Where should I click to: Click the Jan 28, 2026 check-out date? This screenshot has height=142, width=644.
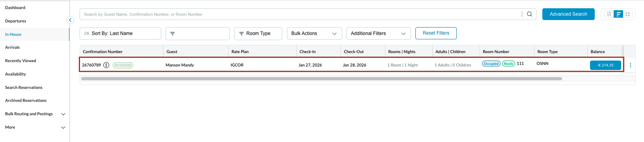point(354,65)
